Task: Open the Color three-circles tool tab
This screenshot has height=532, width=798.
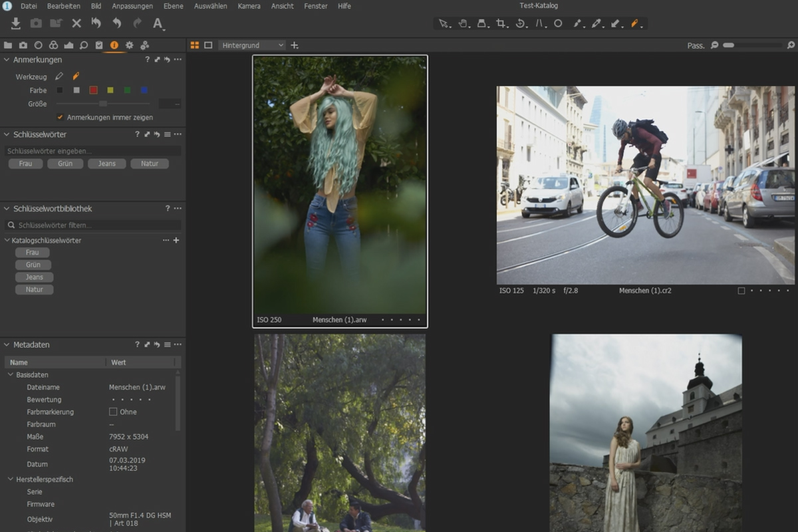Action: [53, 45]
